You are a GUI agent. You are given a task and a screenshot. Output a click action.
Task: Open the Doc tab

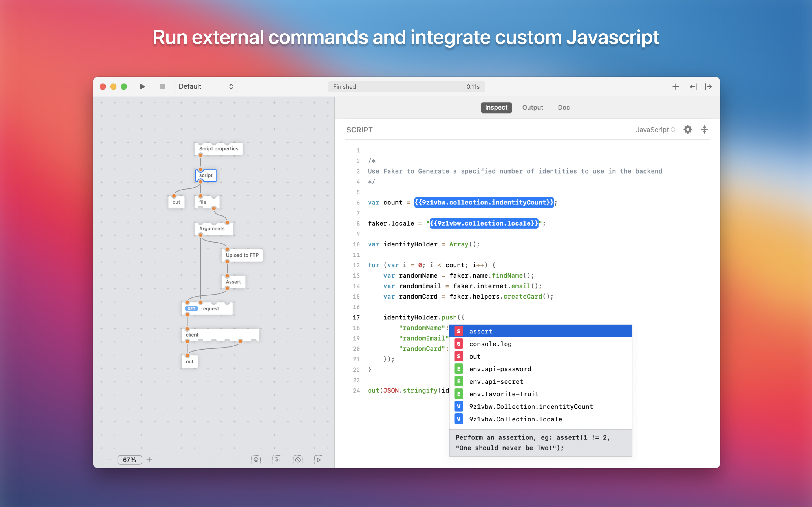click(564, 108)
